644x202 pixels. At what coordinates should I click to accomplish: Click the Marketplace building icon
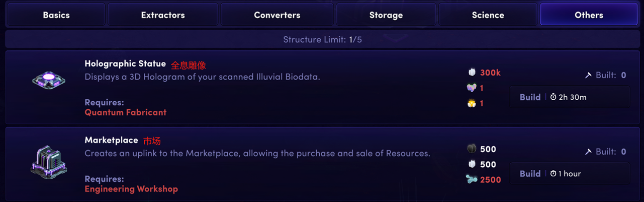coord(49,162)
